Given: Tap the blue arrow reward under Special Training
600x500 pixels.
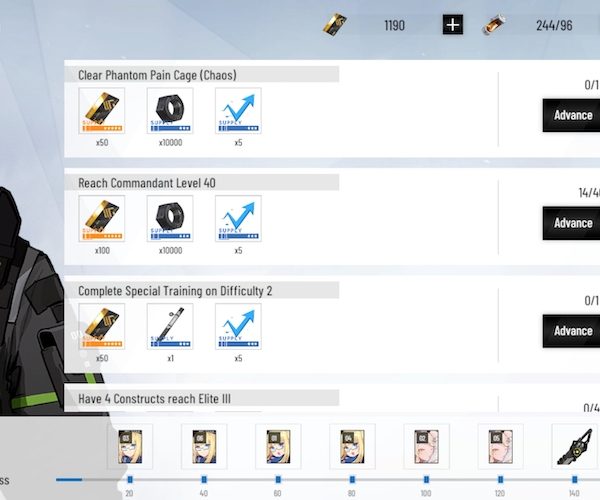Looking at the screenshot, I should (238, 327).
